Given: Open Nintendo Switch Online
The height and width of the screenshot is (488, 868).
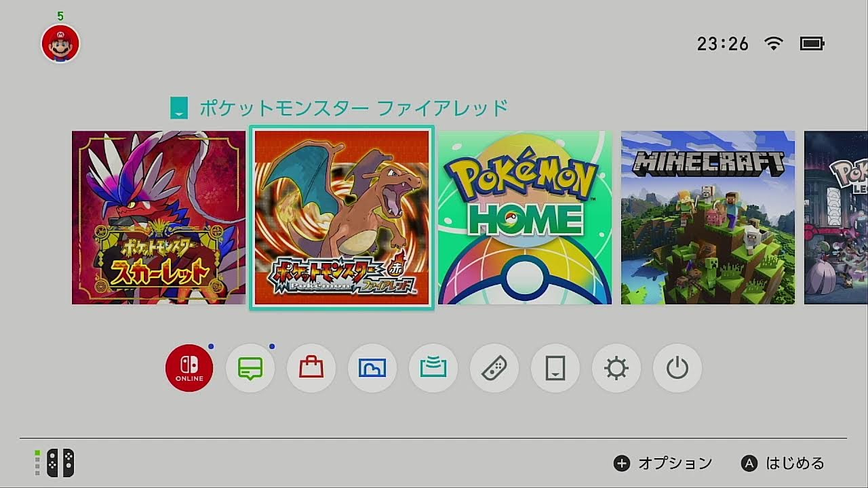Looking at the screenshot, I should click(189, 368).
